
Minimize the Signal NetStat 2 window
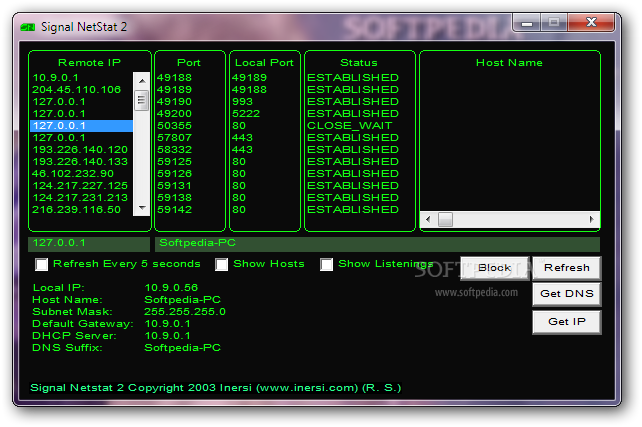(x=527, y=23)
